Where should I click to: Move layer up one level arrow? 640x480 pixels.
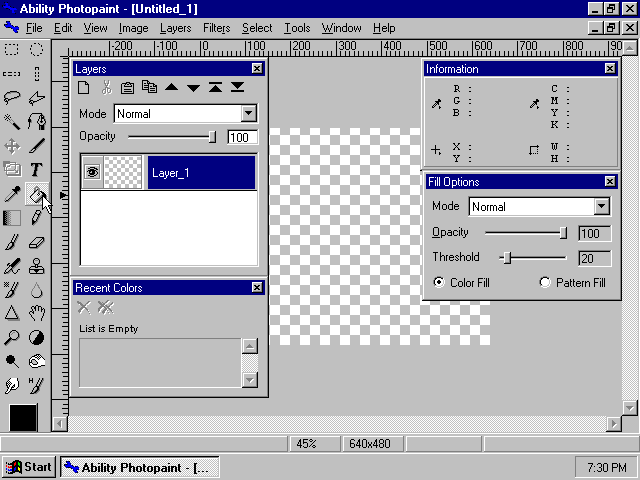[171, 87]
